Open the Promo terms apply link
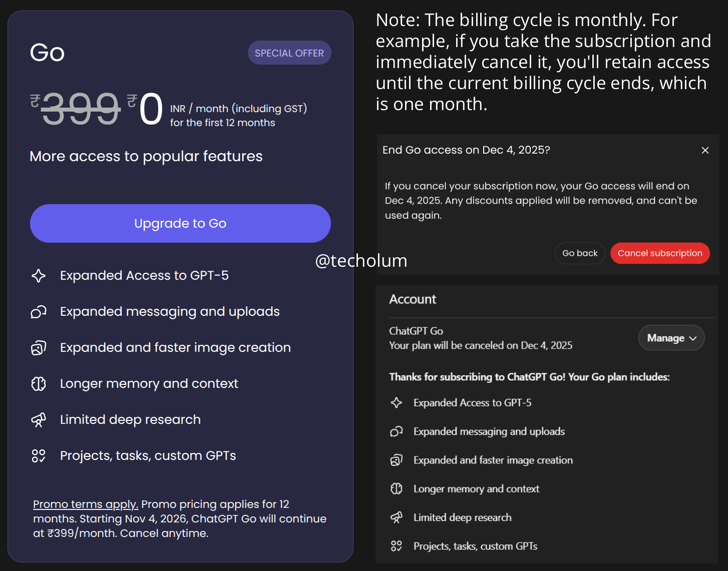Screen dimensions: 728x571 click(85, 504)
